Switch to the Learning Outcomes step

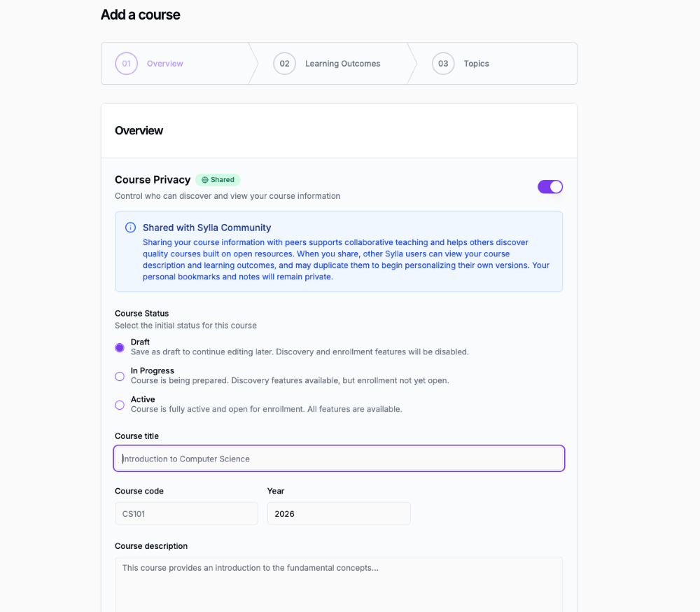[342, 63]
